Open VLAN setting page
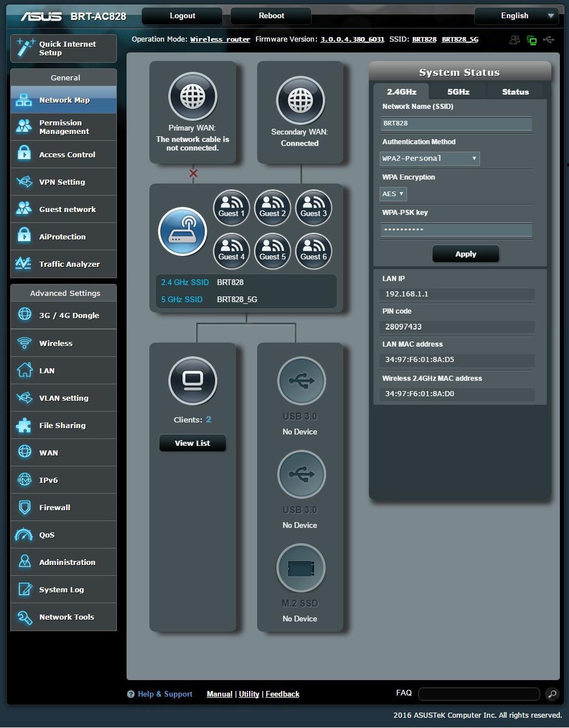569x728 pixels. (x=63, y=398)
